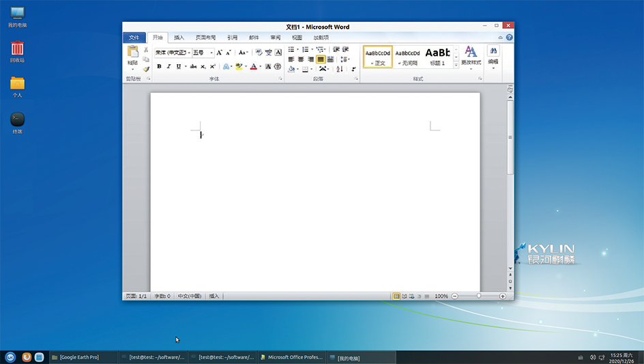
Task: Click the Decrease Indent icon
Action: point(336,49)
